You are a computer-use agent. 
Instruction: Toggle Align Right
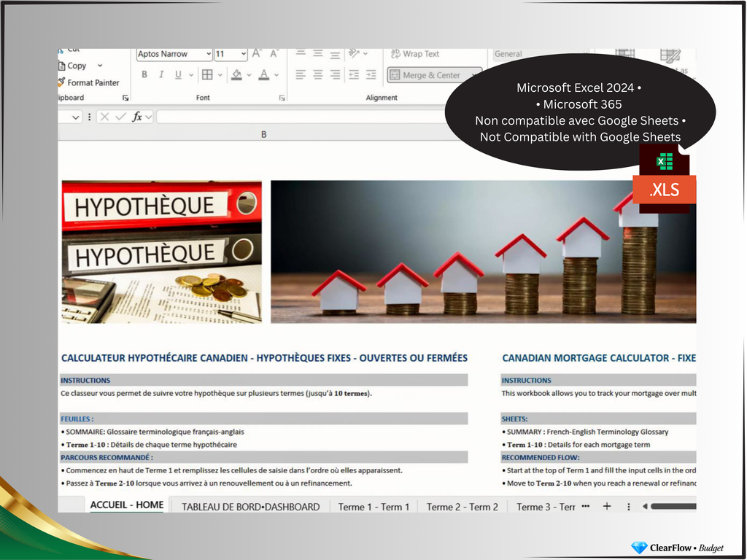335,75
